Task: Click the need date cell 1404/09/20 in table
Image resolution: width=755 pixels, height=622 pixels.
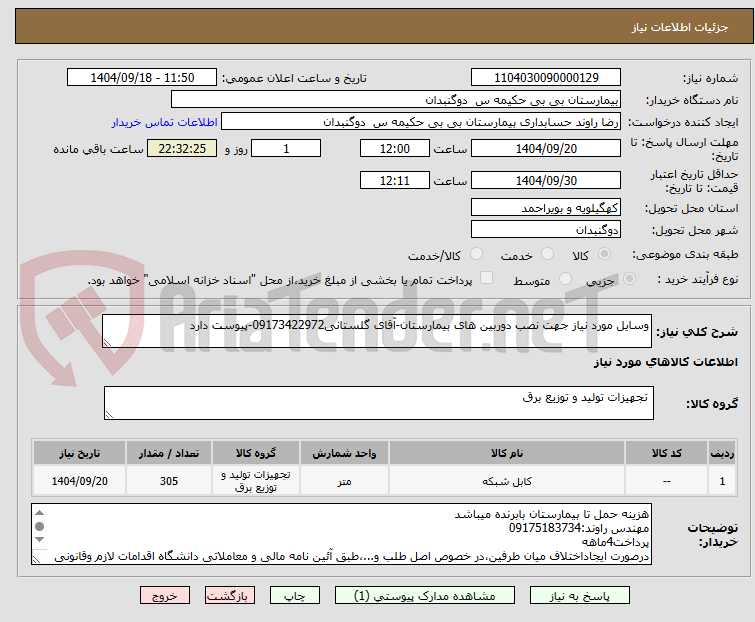Action: 79,481
